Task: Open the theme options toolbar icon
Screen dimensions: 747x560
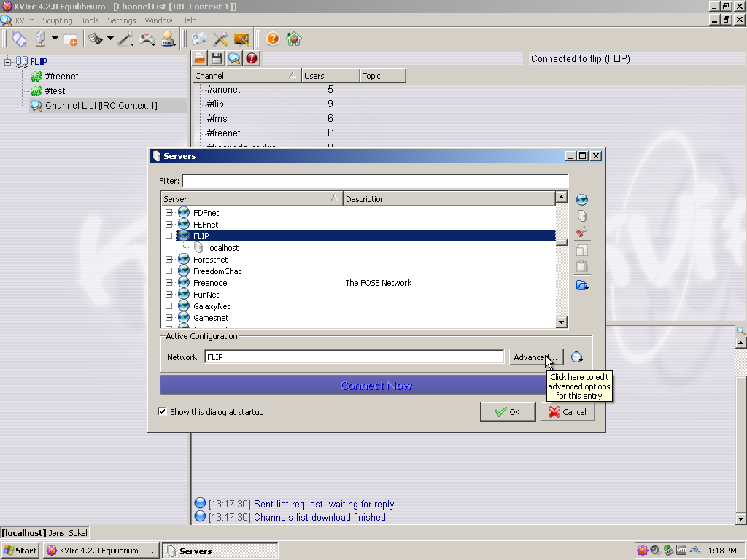Action: 241,39
